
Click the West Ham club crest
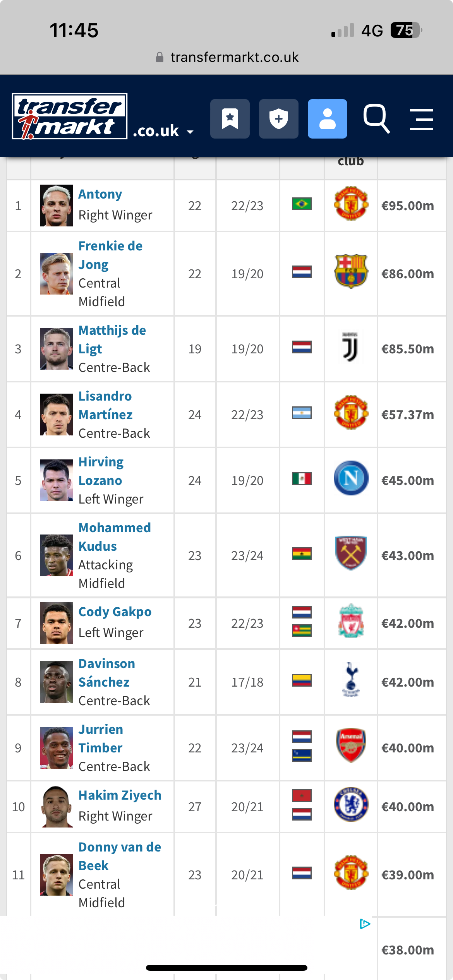351,553
